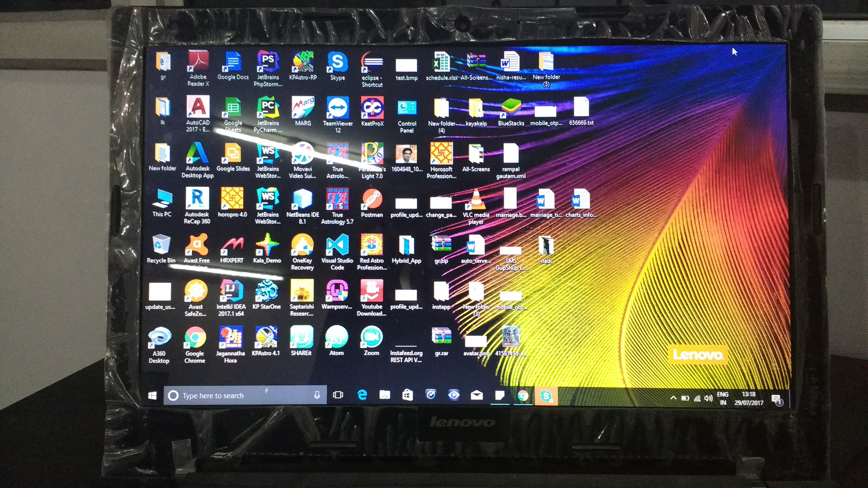
Task: Select charts_info Word document
Action: 581,203
